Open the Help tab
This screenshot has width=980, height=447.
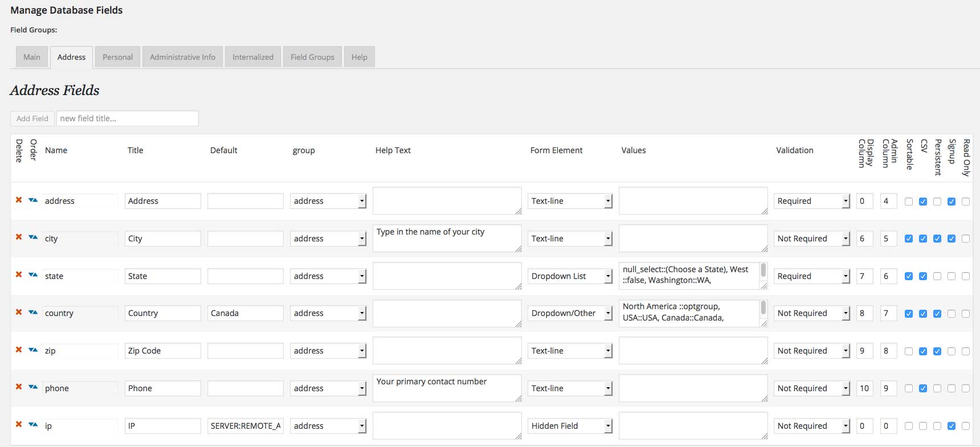pos(359,57)
